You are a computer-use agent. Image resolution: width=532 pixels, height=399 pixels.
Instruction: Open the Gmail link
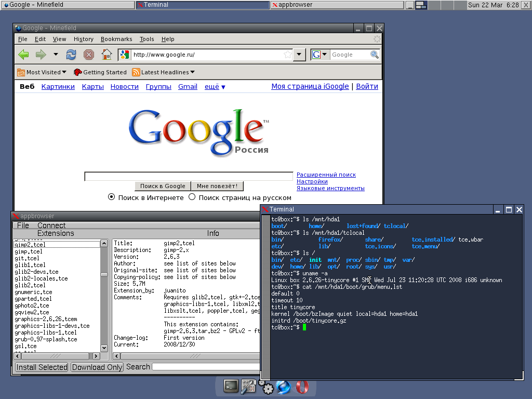[188, 87]
